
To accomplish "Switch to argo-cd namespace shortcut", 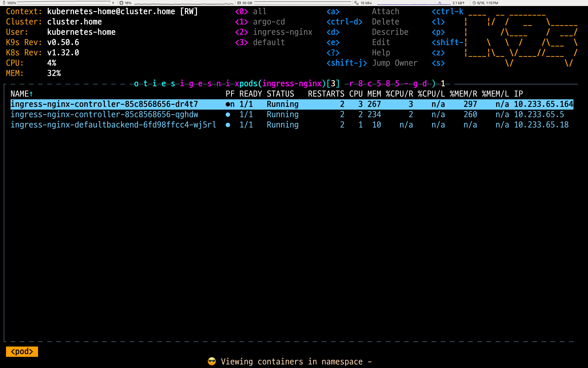I will pyautogui.click(x=260, y=22).
